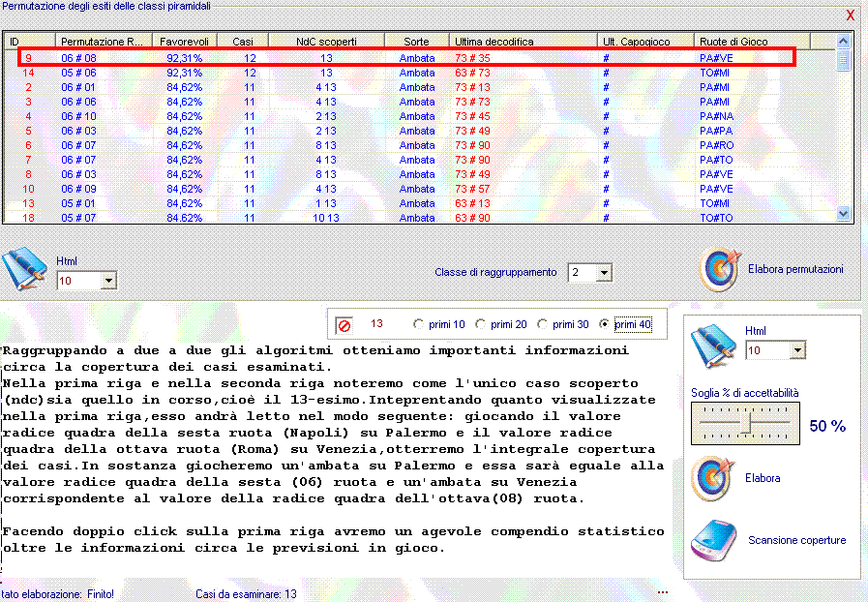Click the 50 % threshold value

(x=827, y=426)
